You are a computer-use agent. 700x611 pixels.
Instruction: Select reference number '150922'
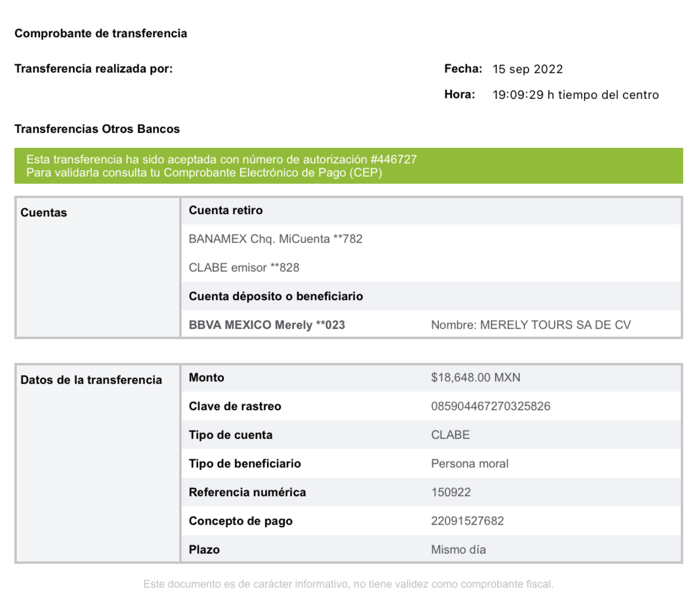tap(451, 492)
